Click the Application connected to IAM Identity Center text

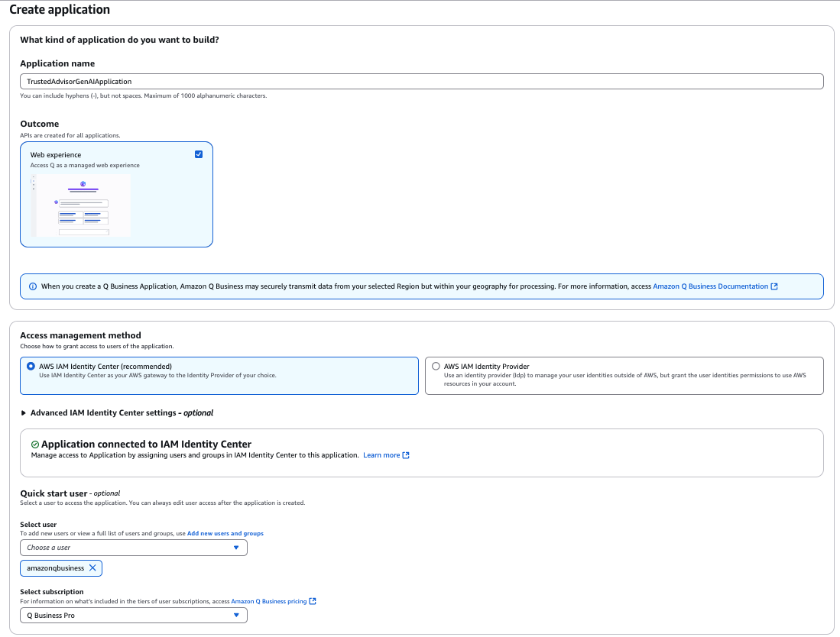[146, 445]
